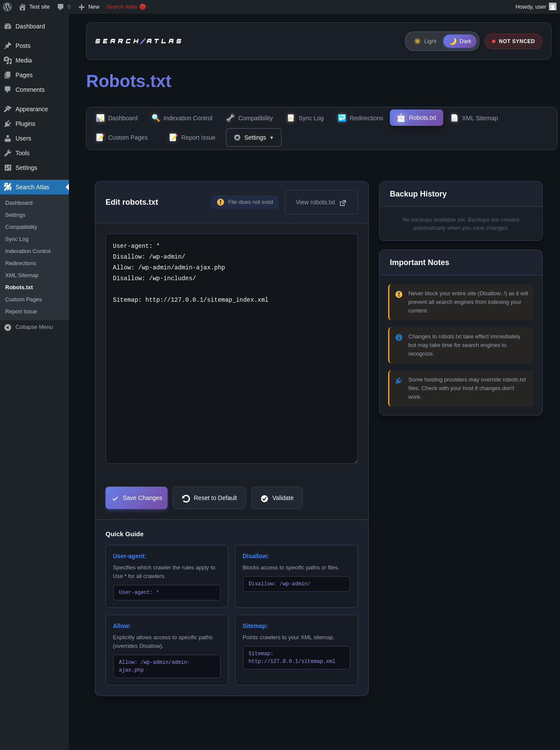Click the Sync Log clipboard icon
The height and width of the screenshot is (750, 560).
pos(291,118)
